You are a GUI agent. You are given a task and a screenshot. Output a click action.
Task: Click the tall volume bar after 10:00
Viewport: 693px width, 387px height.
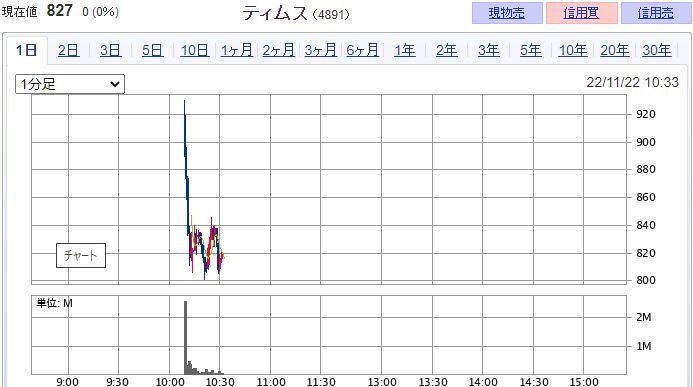pos(186,338)
